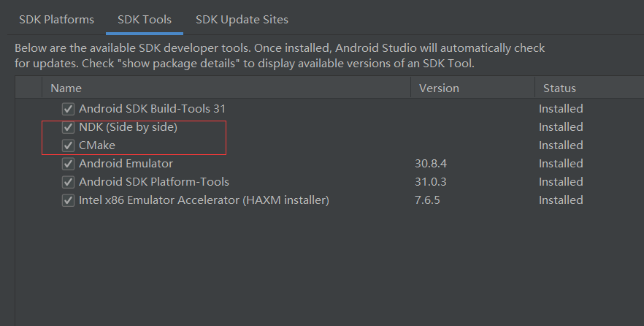Disable the CMake checkbox
This screenshot has height=326, width=644.
pos(69,145)
